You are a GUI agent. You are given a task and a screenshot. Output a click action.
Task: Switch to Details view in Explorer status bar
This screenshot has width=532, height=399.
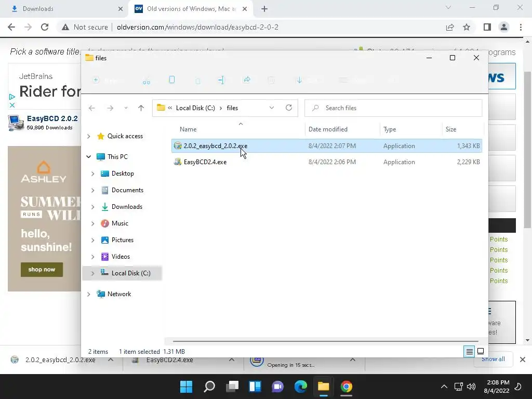469,352
